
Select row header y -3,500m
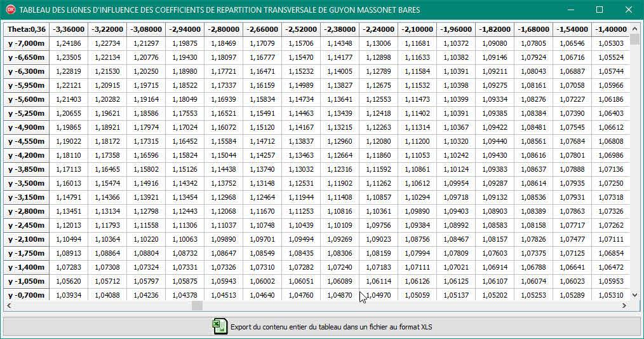point(27,183)
